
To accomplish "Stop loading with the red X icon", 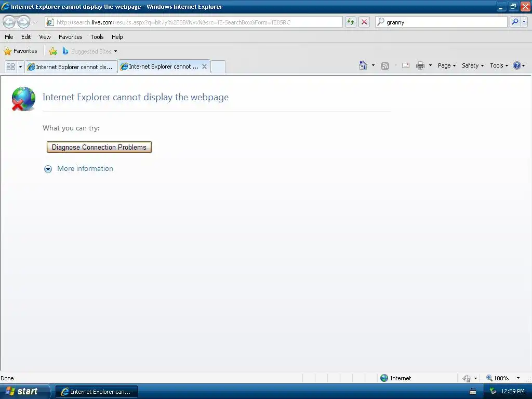I will 364,22.
